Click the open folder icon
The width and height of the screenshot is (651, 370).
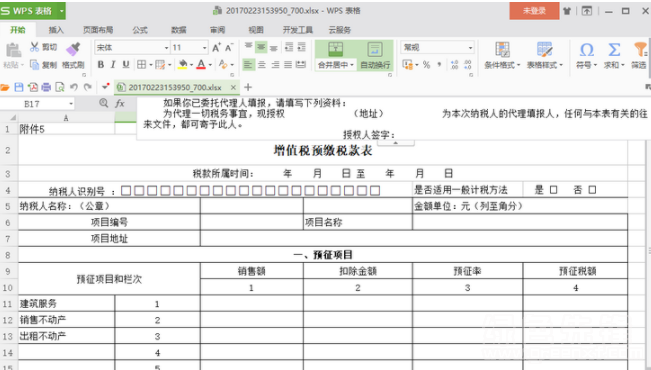pos(5,87)
